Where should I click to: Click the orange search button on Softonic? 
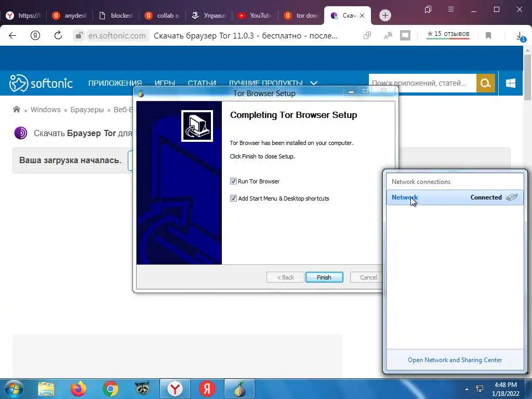486,83
